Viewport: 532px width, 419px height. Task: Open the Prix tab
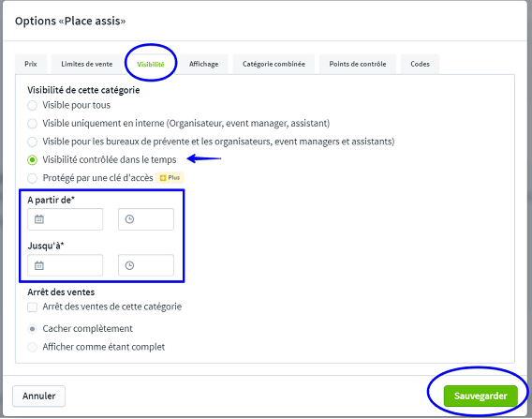(x=31, y=64)
